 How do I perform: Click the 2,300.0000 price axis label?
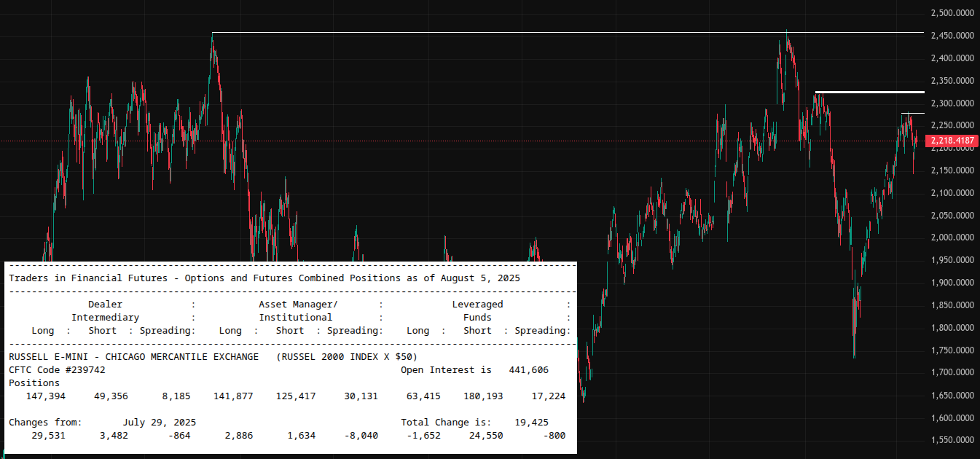(x=953, y=103)
